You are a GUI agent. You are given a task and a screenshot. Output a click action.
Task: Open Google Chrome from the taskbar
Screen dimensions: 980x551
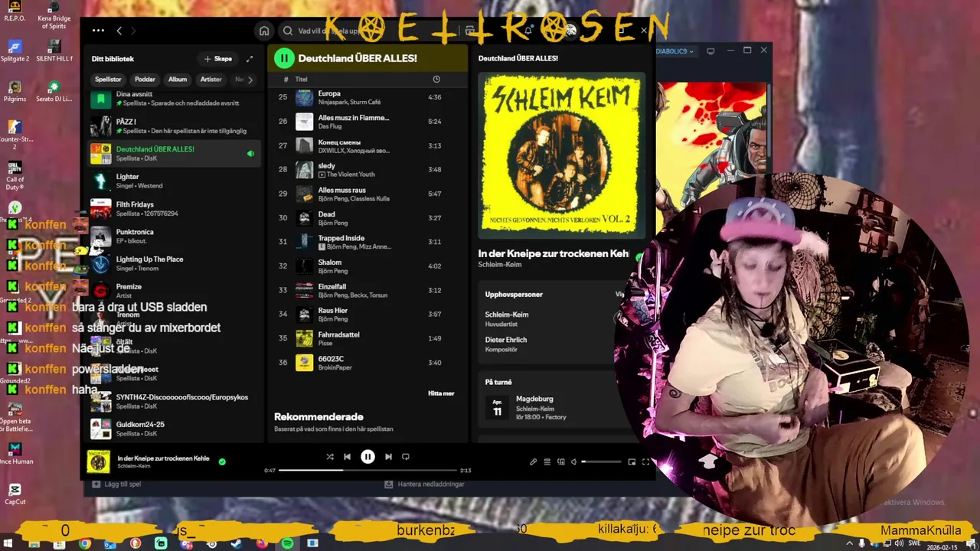point(84,543)
